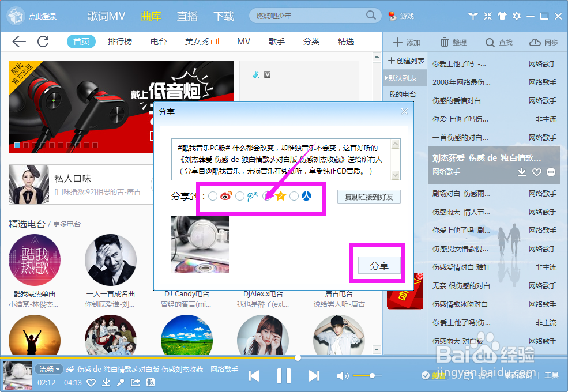Skip to next track
Screen dimensions: 568x392
[314, 376]
